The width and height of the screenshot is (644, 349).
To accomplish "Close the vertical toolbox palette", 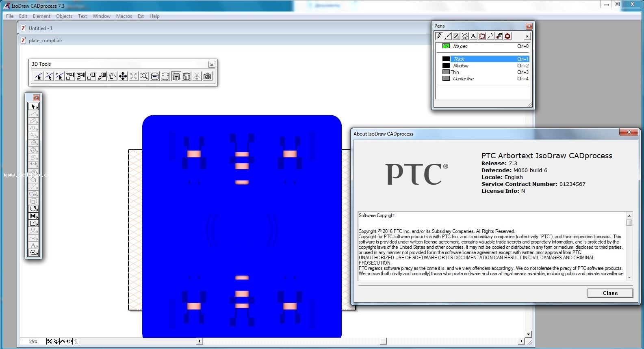I will pos(36,97).
